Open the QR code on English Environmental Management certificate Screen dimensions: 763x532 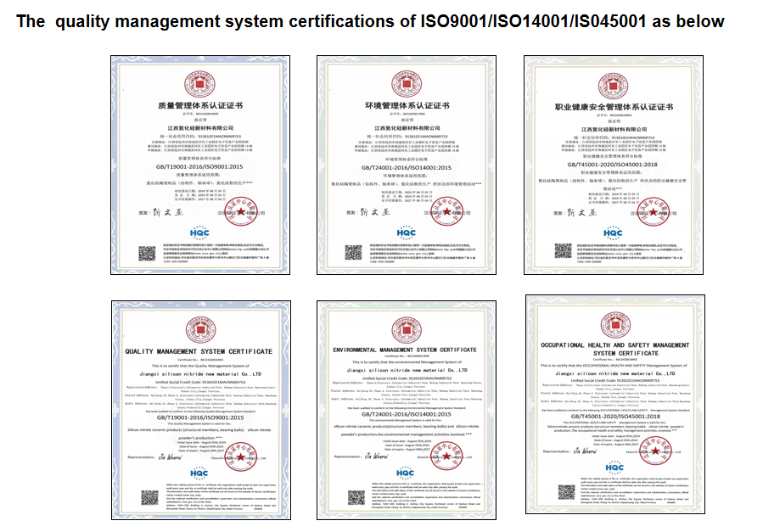click(356, 497)
